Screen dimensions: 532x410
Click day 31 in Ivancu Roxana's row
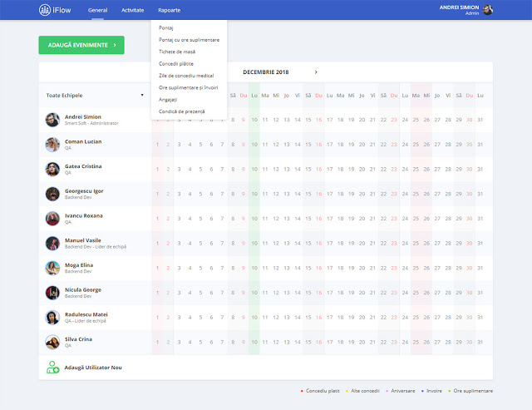point(480,219)
